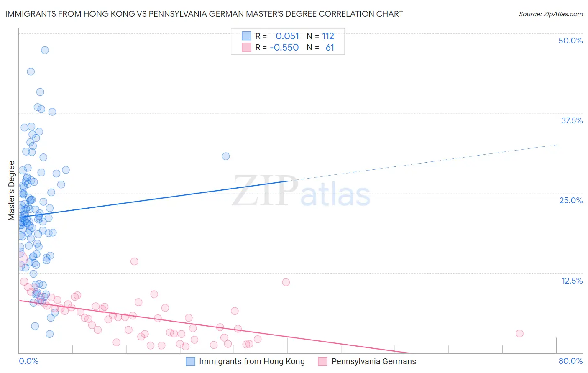The width and height of the screenshot is (588, 373).
Task: Click the N = 112 sample count
Action: coord(320,36)
